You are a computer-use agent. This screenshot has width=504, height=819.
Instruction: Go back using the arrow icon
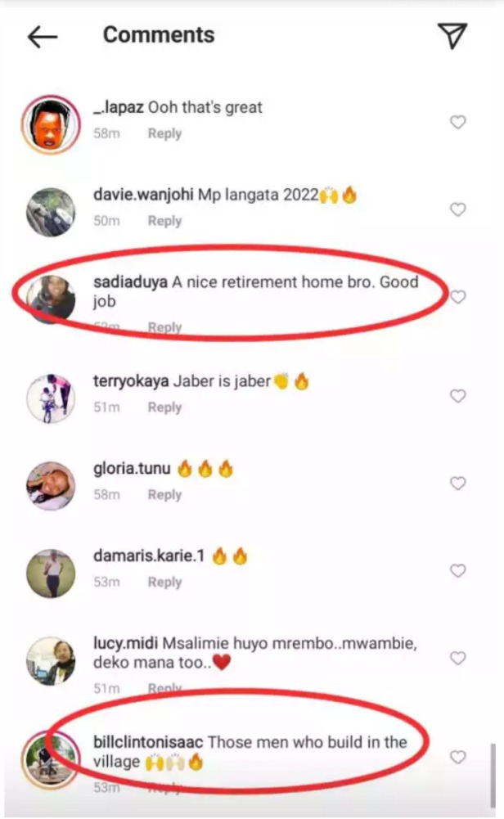(43, 37)
